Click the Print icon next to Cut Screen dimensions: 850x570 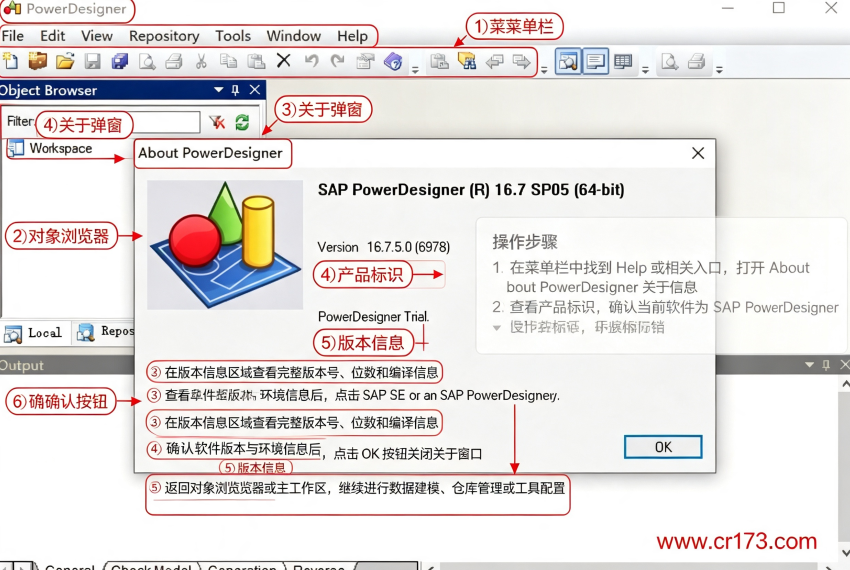point(174,61)
